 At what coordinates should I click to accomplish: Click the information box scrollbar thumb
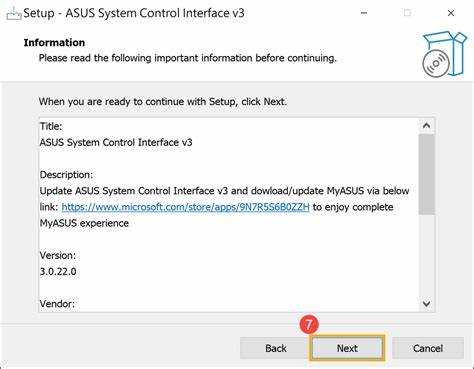coord(426,174)
